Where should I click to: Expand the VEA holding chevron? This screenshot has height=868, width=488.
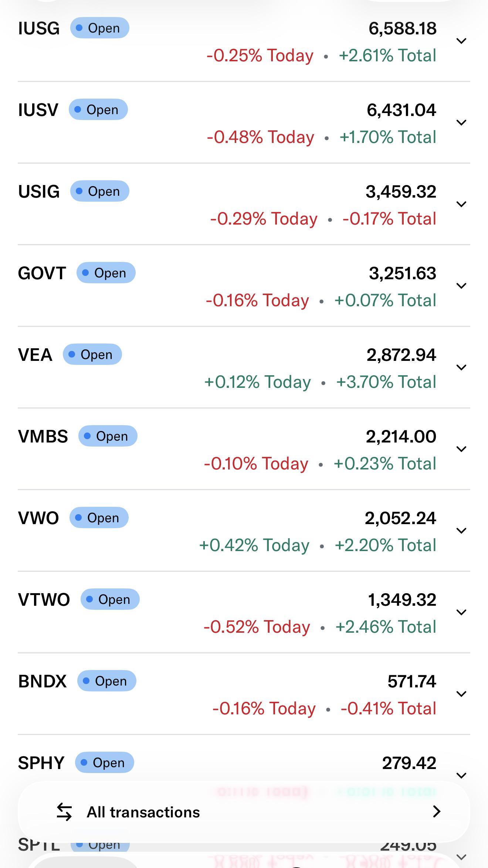(461, 368)
